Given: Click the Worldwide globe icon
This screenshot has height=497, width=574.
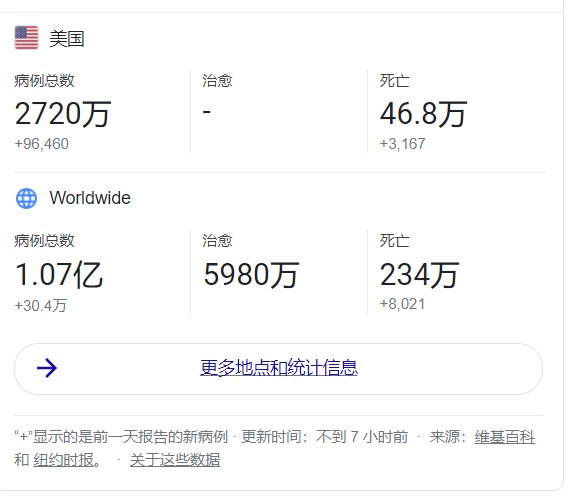Looking at the screenshot, I should (26, 198).
